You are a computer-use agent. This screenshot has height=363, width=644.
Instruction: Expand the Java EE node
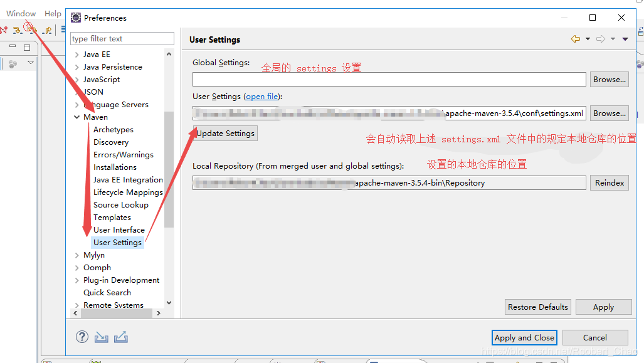(x=77, y=55)
